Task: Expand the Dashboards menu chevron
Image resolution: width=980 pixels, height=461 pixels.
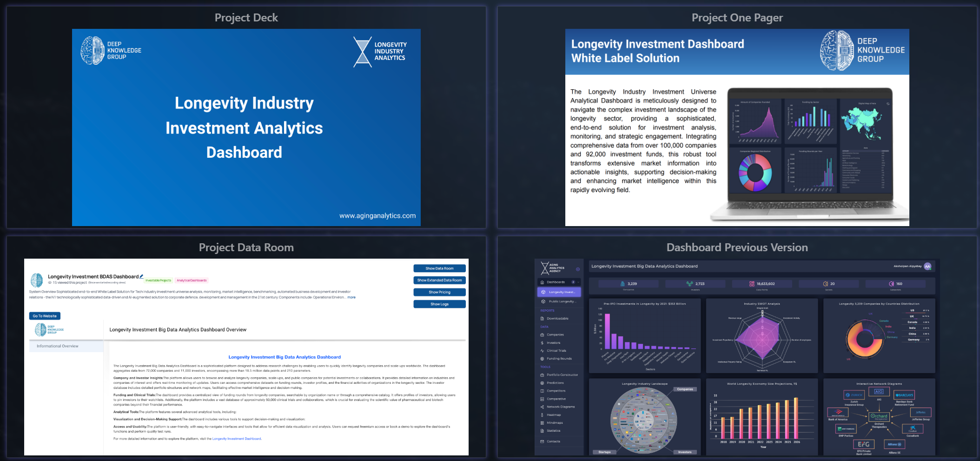Action: click(x=578, y=282)
